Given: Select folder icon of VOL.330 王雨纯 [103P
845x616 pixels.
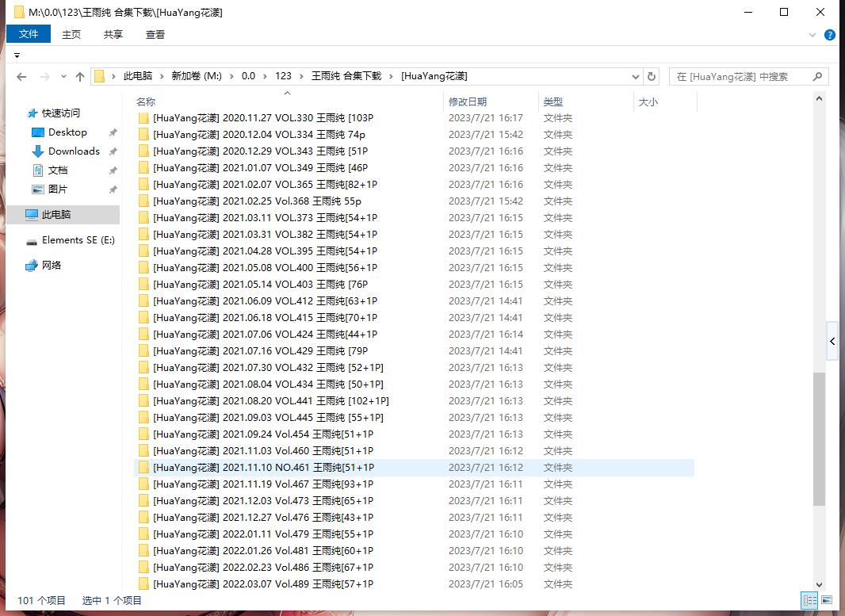Looking at the screenshot, I should [x=143, y=118].
